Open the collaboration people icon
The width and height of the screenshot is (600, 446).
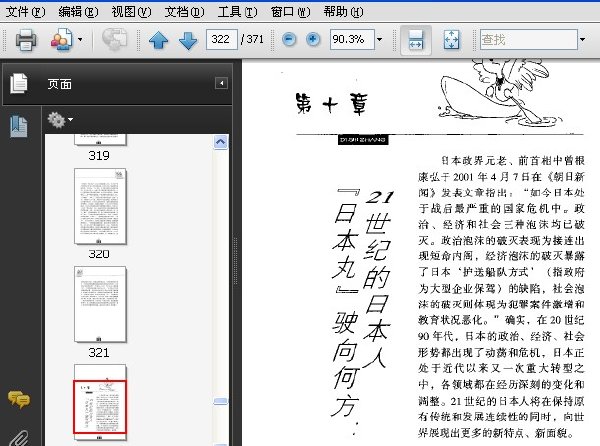point(61,39)
